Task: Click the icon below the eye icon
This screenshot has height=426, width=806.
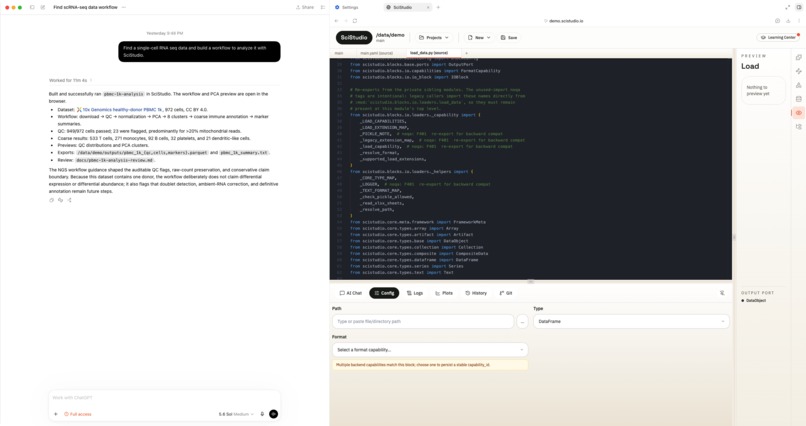Action: 798,126
